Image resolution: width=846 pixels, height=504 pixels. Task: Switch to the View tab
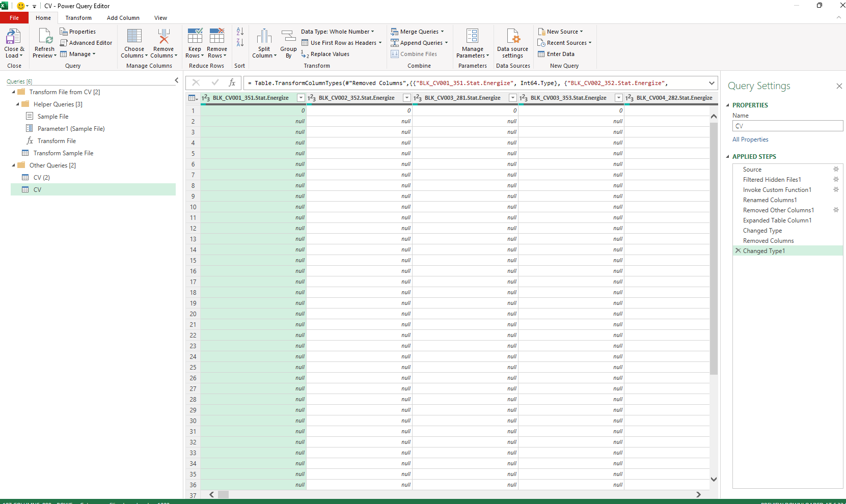pyautogui.click(x=161, y=18)
